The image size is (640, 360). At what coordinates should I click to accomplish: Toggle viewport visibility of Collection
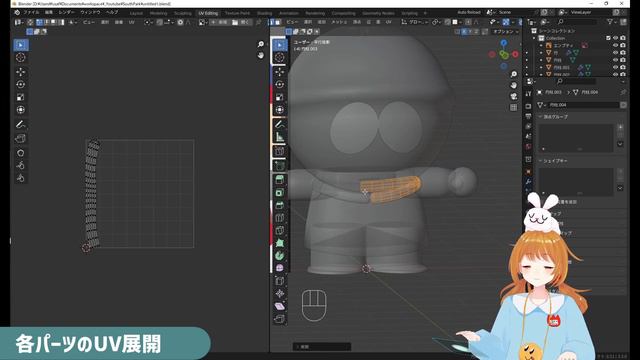[x=616, y=38]
